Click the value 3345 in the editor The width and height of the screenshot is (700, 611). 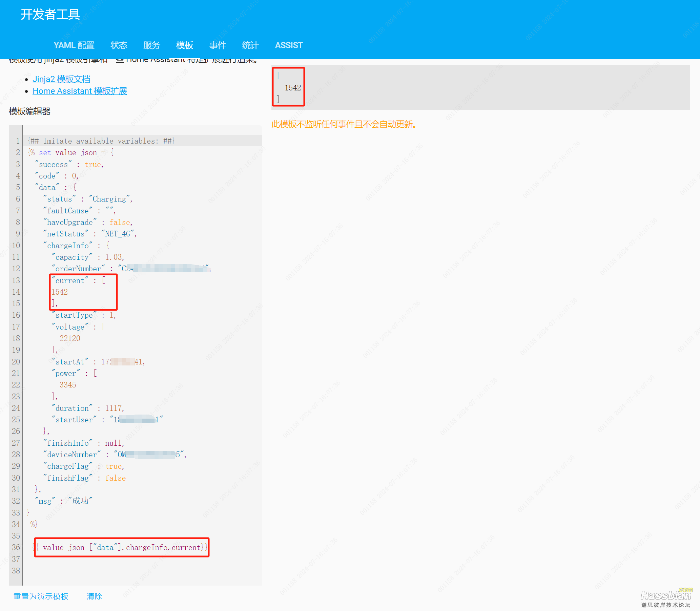tap(68, 385)
